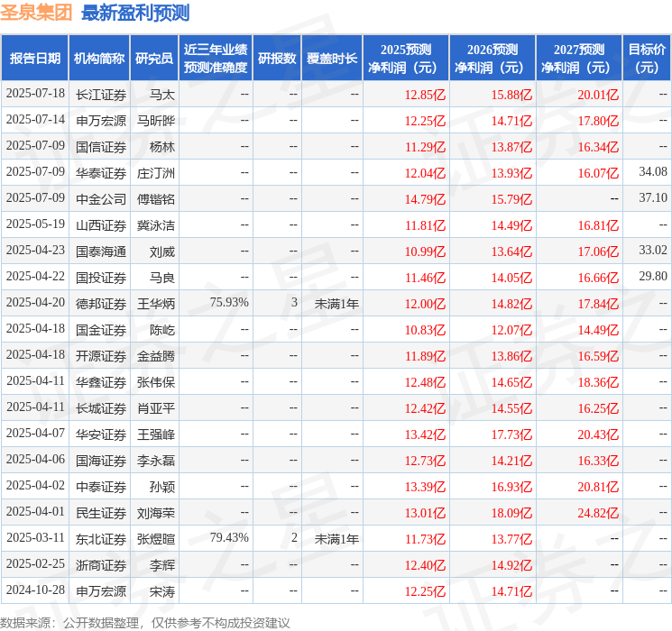
Task: Click the 近三年业绩预测准确度 column header
Action: [216, 58]
